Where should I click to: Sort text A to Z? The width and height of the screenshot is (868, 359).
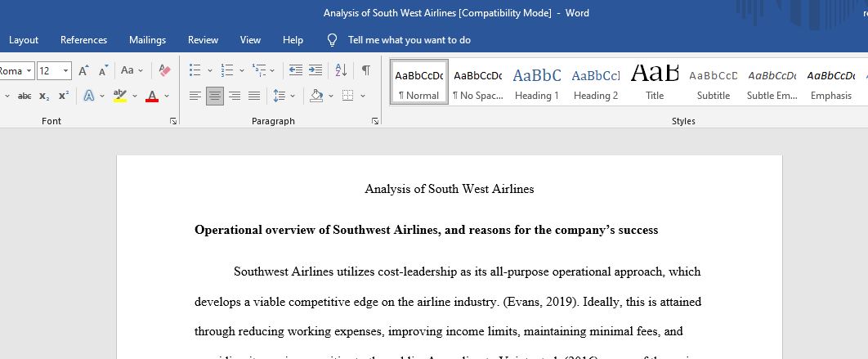[341, 70]
